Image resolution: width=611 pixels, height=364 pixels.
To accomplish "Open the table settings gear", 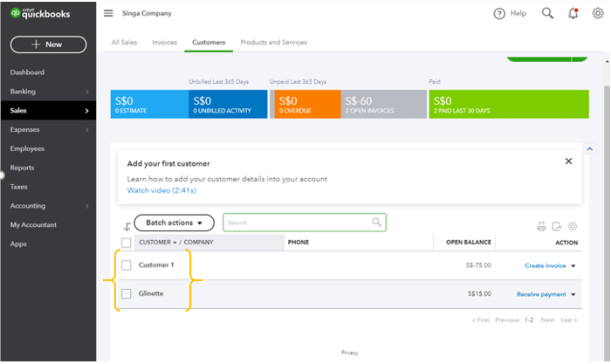I will tap(573, 226).
